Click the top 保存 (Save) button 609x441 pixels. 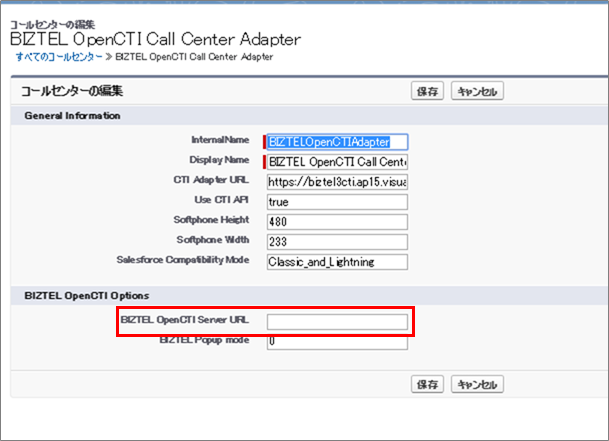tap(427, 91)
